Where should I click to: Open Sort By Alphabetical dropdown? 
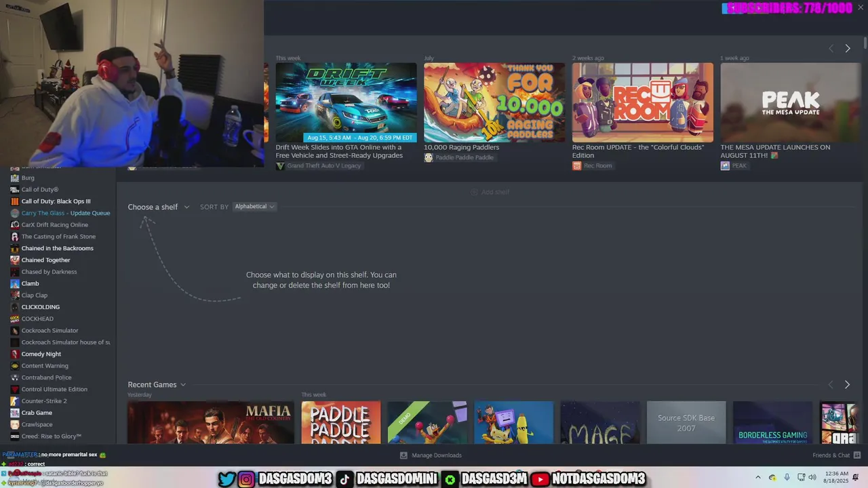254,207
